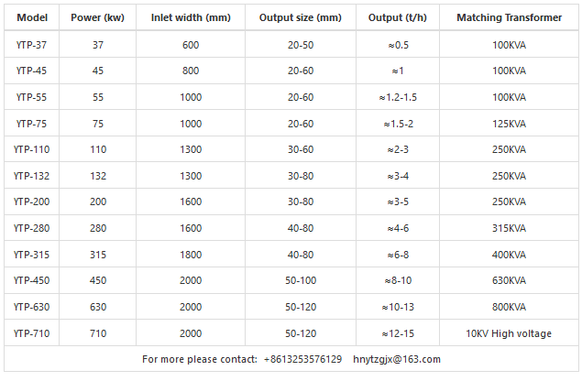Click the 10KV High voltage cell
Screen dimensions: 582x392
coord(509,333)
